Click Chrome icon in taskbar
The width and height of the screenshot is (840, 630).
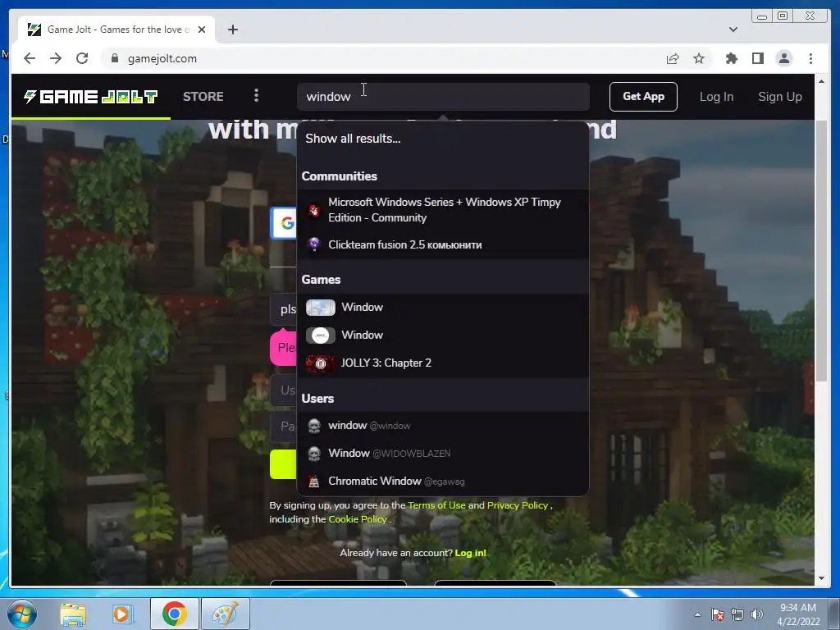[174, 614]
